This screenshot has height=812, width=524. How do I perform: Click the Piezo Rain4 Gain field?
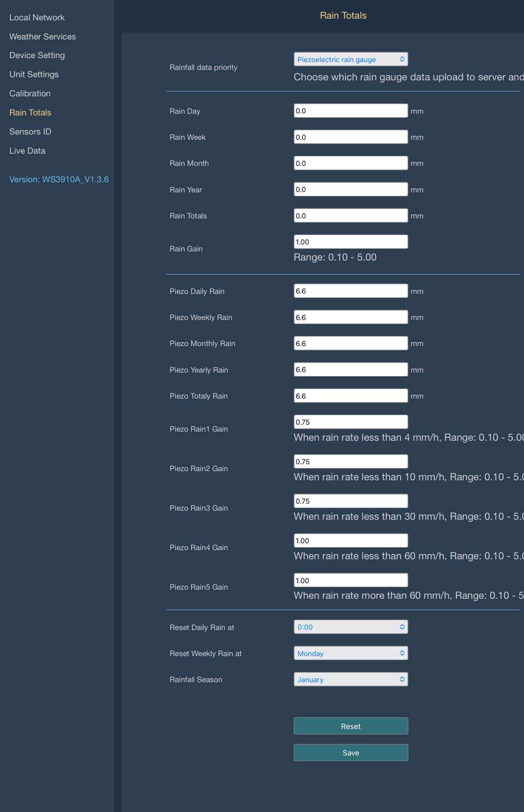pos(351,541)
